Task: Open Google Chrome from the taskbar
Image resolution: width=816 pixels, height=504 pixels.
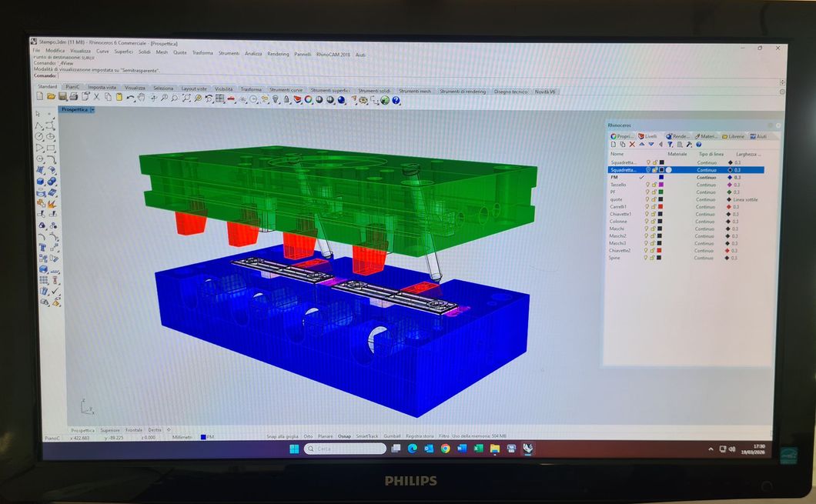Action: point(445,449)
